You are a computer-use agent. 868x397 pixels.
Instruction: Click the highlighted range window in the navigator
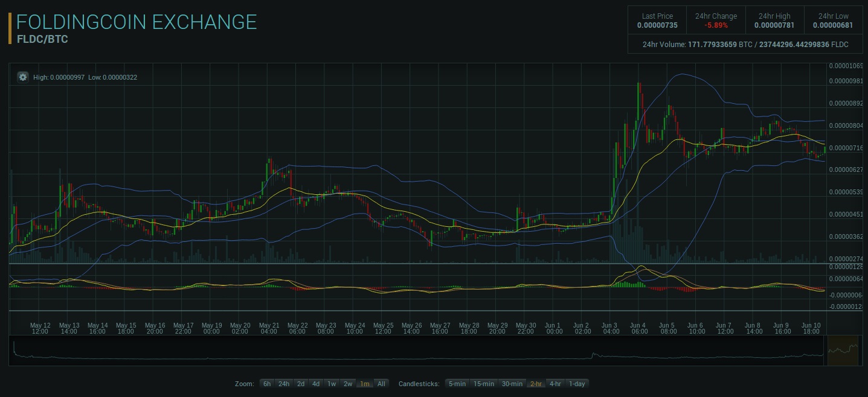pos(843,351)
